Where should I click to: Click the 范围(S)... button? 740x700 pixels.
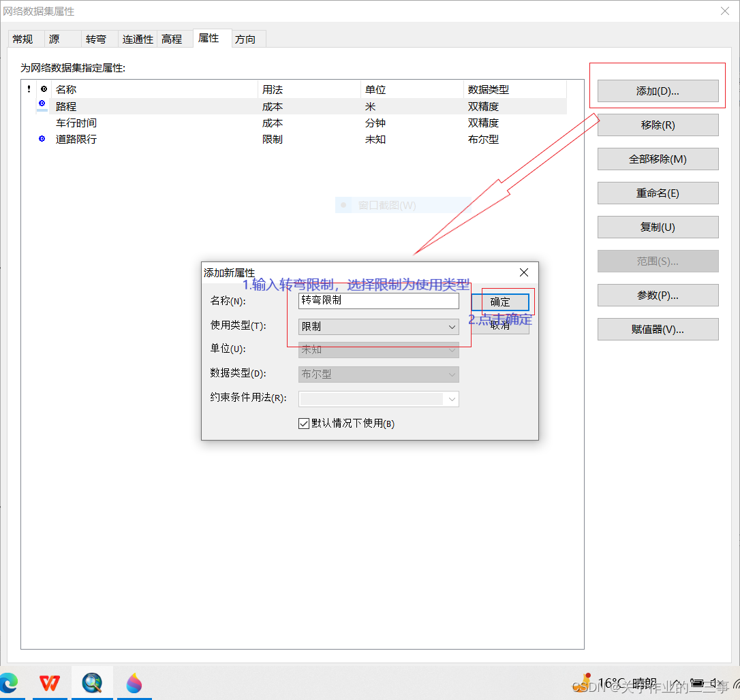click(658, 261)
